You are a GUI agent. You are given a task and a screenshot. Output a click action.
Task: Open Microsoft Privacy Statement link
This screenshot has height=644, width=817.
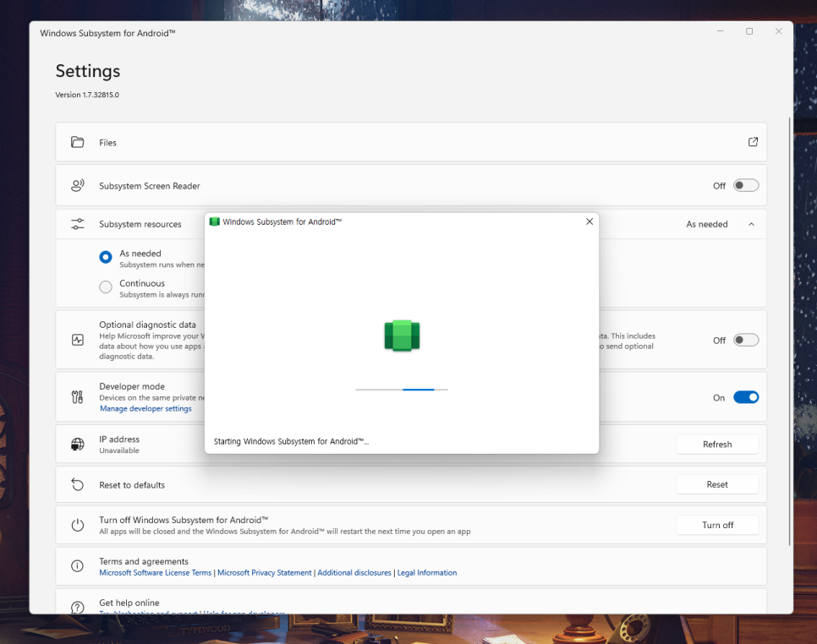(x=264, y=573)
